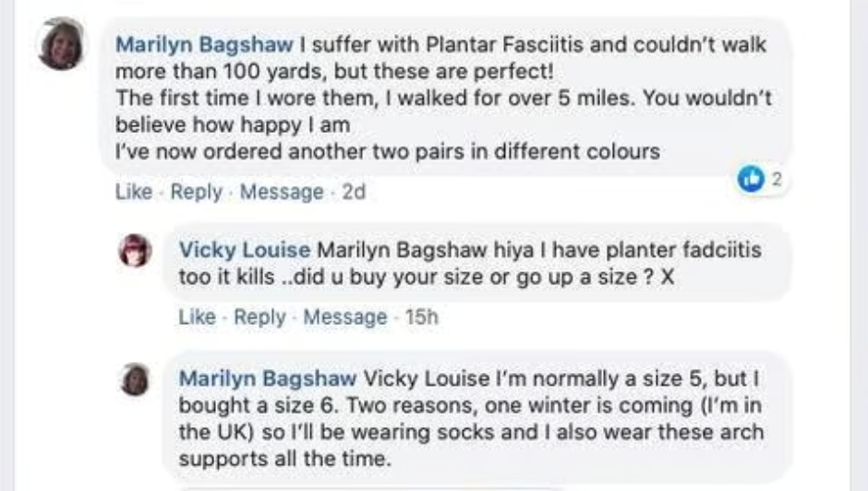Viewport: 868px width, 491px height.
Task: Show the reaction count of 2
Action: pos(776,180)
